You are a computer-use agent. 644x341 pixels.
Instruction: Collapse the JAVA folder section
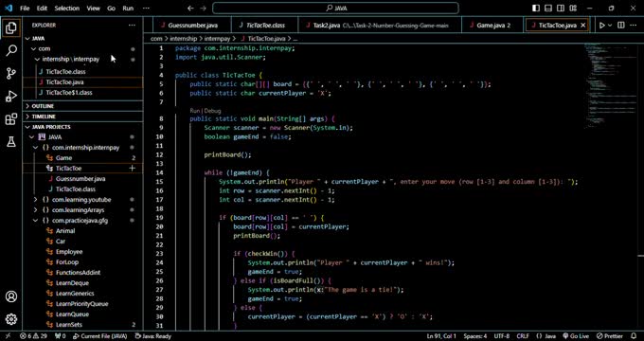(27, 38)
